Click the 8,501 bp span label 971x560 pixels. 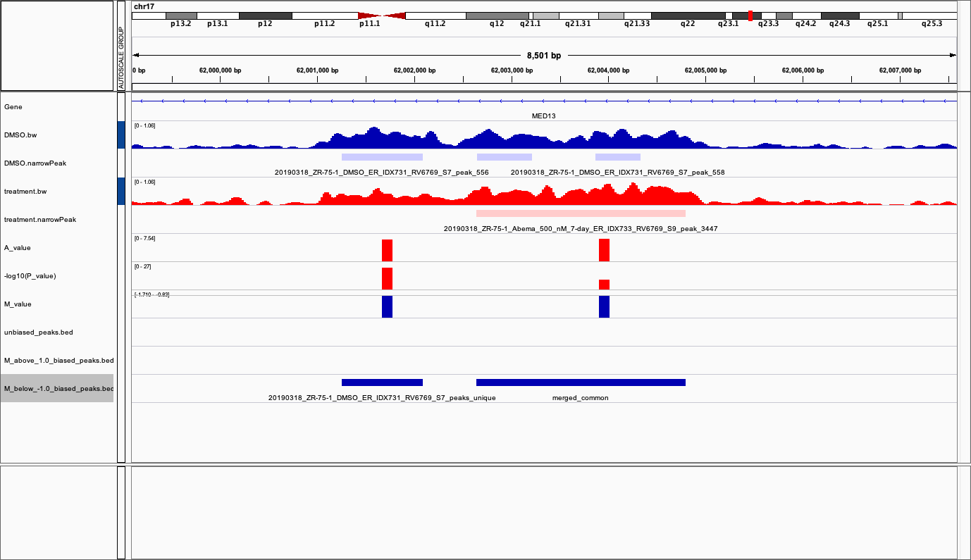pyautogui.click(x=544, y=56)
